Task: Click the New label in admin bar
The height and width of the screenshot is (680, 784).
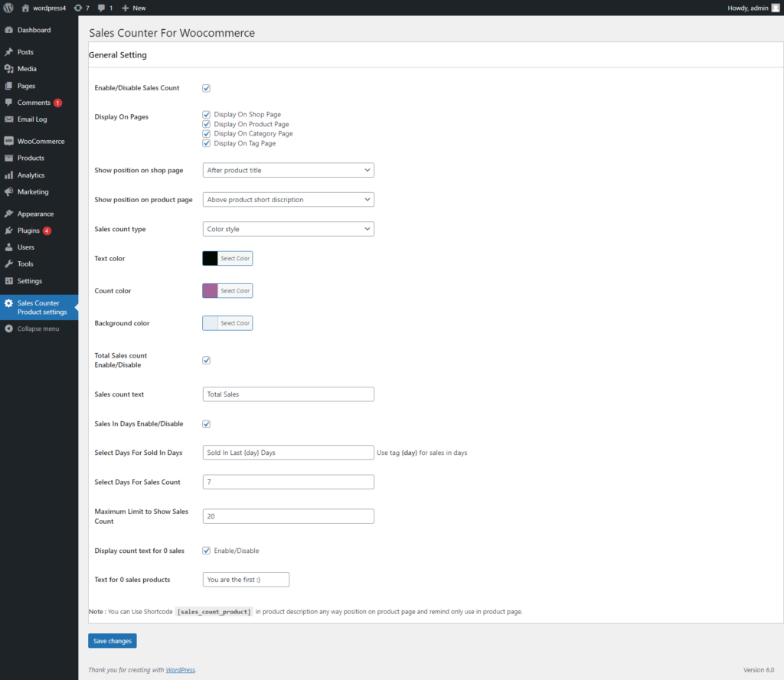Action: click(139, 8)
